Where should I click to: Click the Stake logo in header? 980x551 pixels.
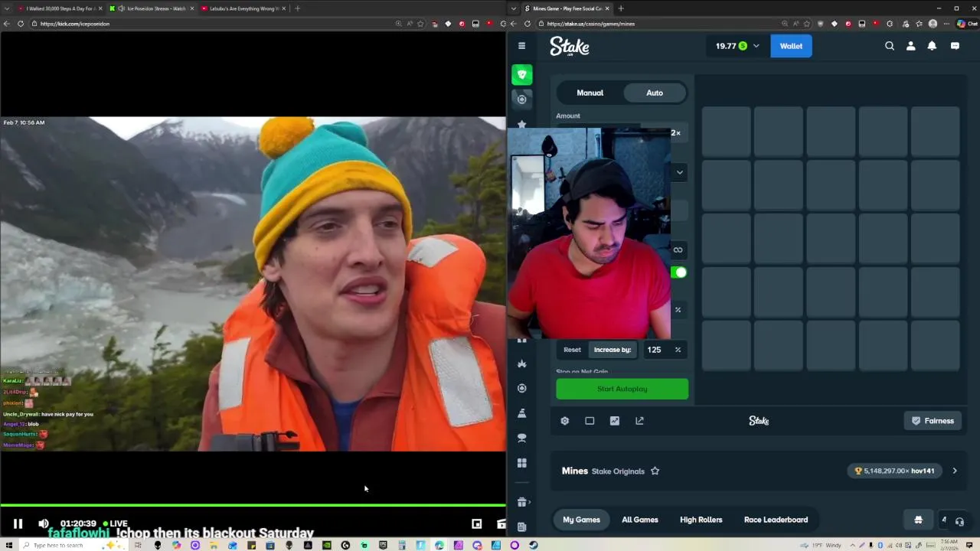point(570,47)
